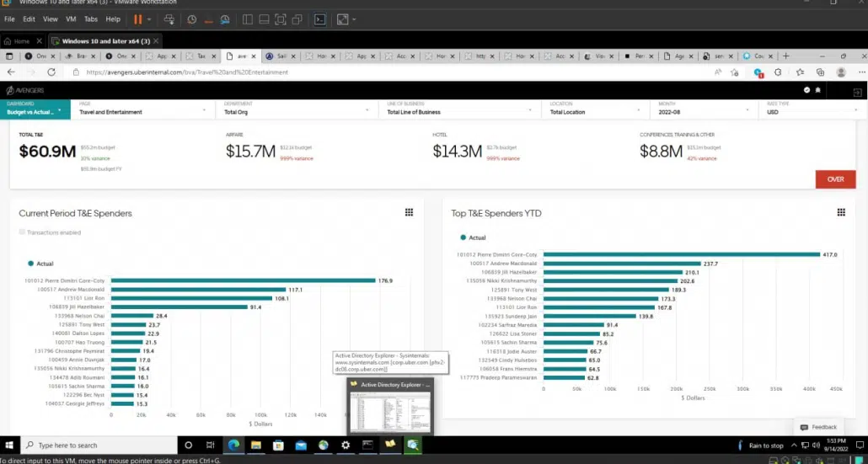Screen dimensions: 868x464
Task: Click the red OVER button
Action: pyautogui.click(x=835, y=179)
